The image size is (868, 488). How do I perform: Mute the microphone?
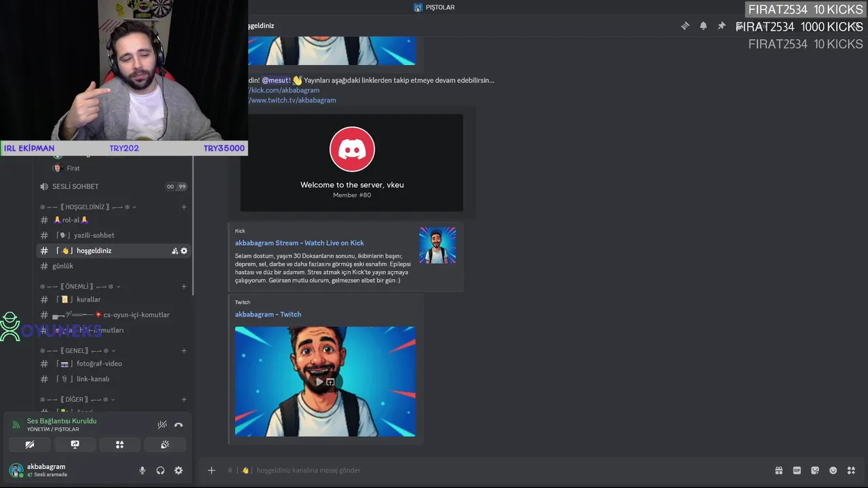pyautogui.click(x=142, y=470)
